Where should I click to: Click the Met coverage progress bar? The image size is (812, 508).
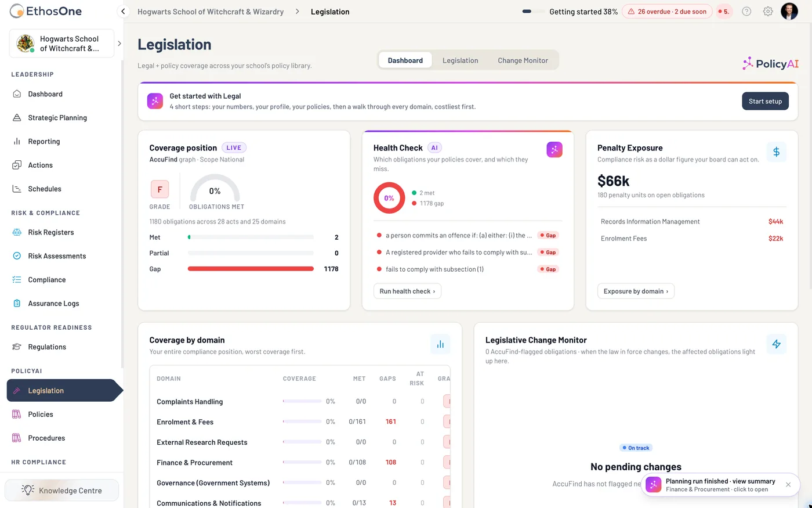(x=251, y=237)
